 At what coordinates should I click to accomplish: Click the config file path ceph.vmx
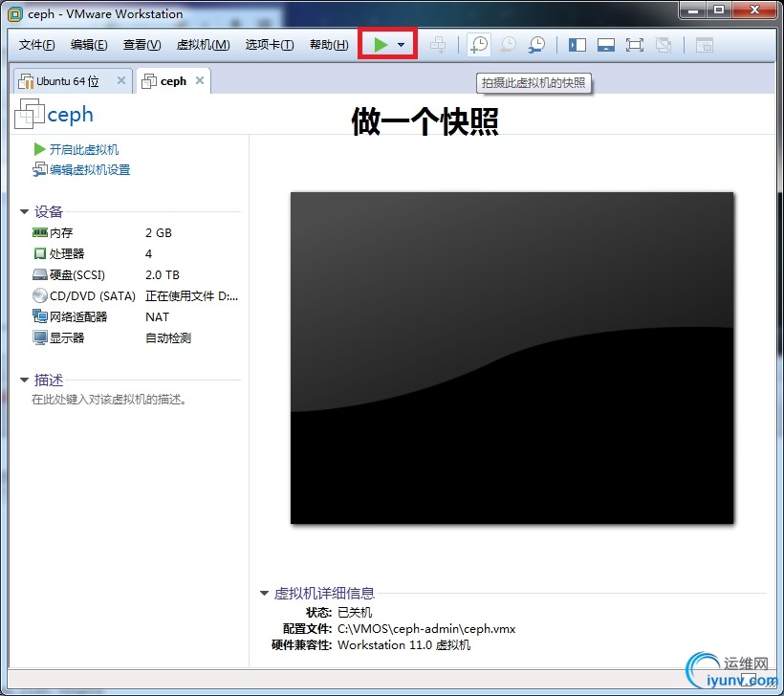coord(426,629)
